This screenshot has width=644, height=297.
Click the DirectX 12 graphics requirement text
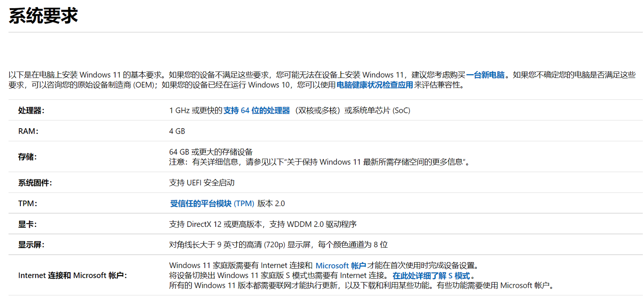(x=263, y=224)
